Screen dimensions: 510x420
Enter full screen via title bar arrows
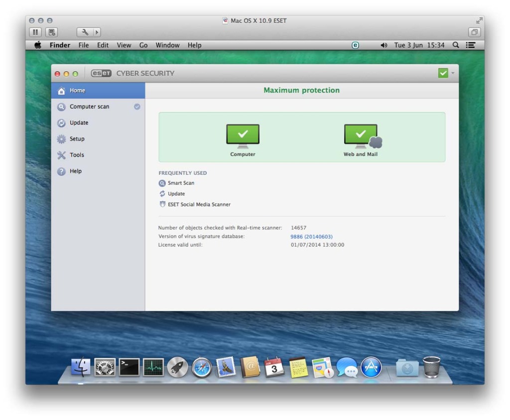pyautogui.click(x=479, y=21)
